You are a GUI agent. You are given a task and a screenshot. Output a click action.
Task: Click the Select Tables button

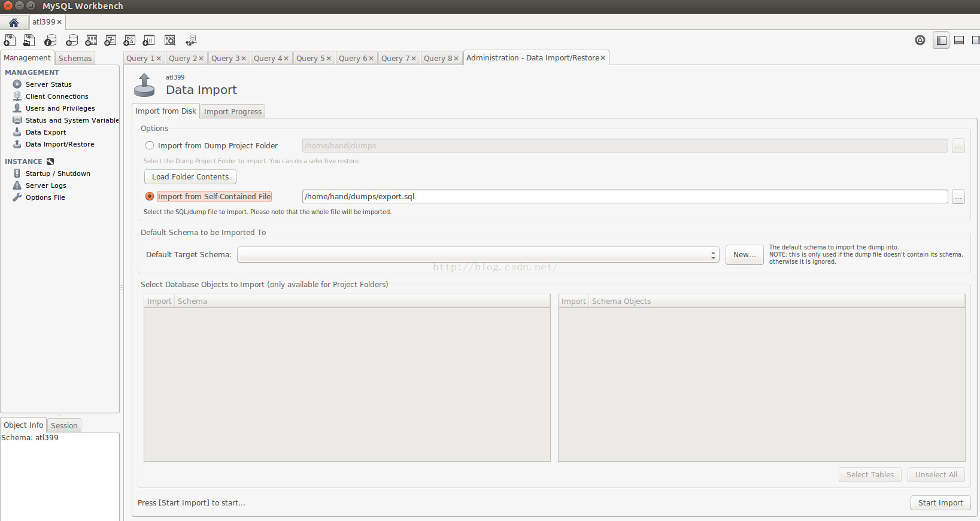tap(870, 474)
